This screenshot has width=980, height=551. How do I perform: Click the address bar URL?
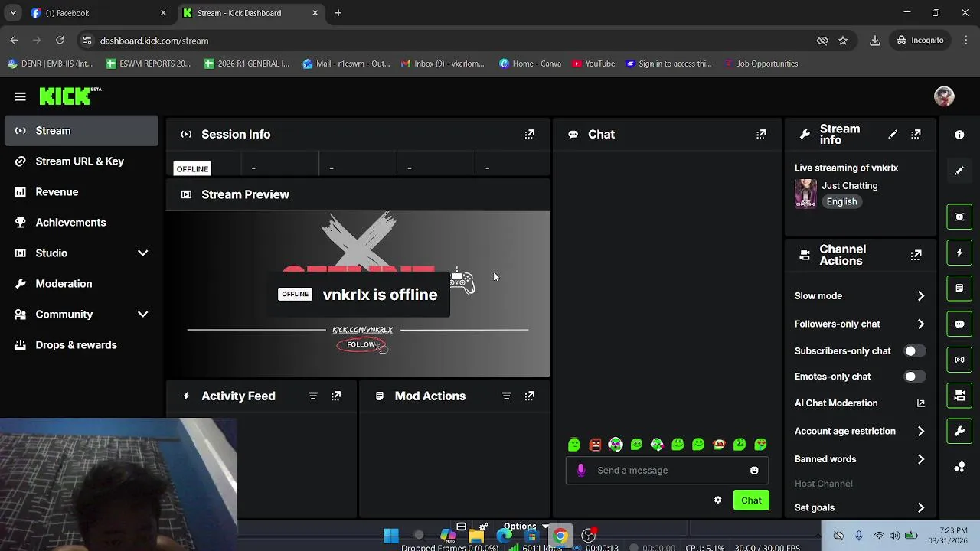coord(154,41)
